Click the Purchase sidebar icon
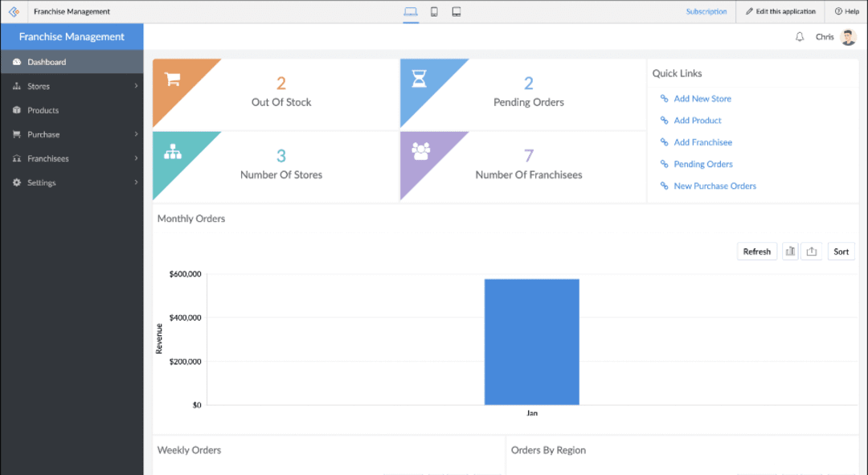The width and height of the screenshot is (868, 475). point(18,134)
